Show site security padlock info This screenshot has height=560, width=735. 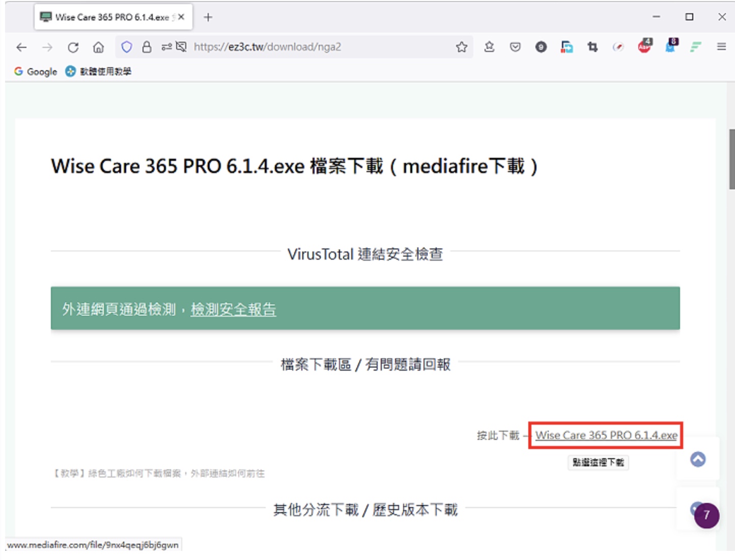pyautogui.click(x=147, y=47)
